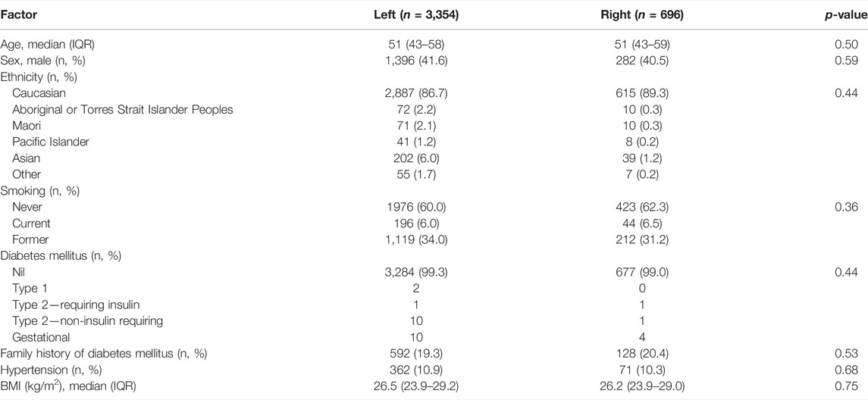Click the BMI median (IQR) row label

tap(67, 386)
